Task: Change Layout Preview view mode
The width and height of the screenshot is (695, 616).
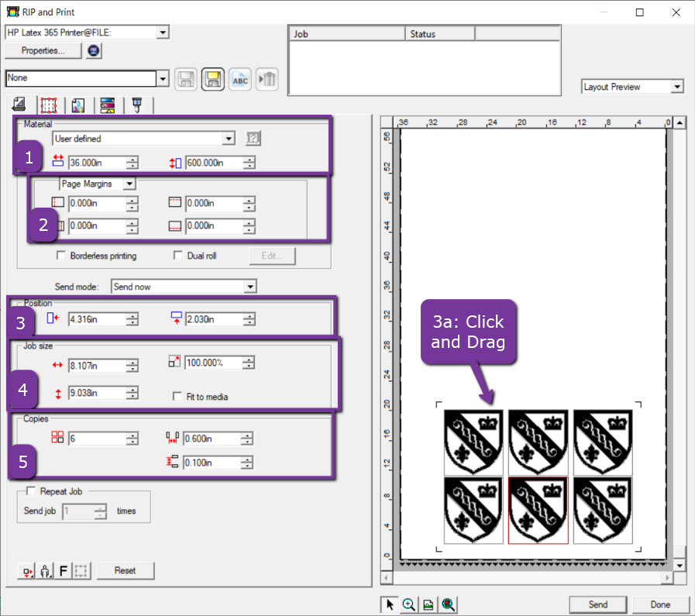Action: point(677,86)
